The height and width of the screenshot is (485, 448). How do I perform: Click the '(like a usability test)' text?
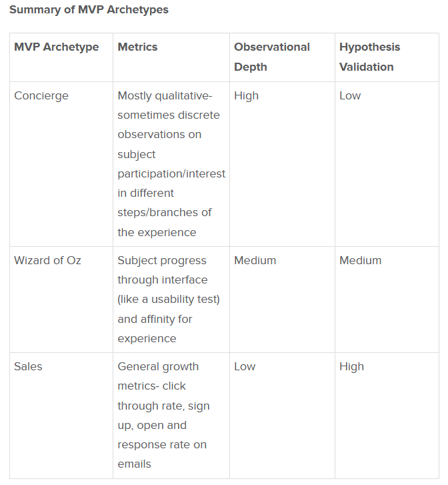169,299
